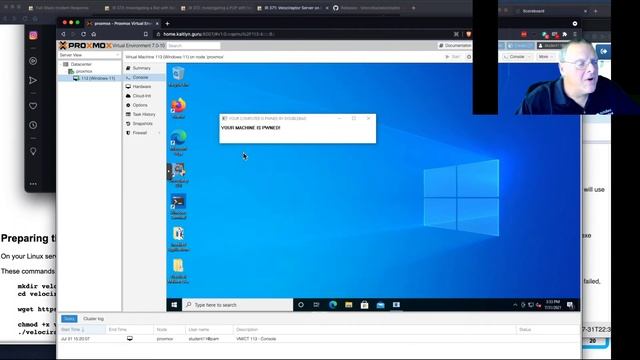Click the browser home button

93,34
